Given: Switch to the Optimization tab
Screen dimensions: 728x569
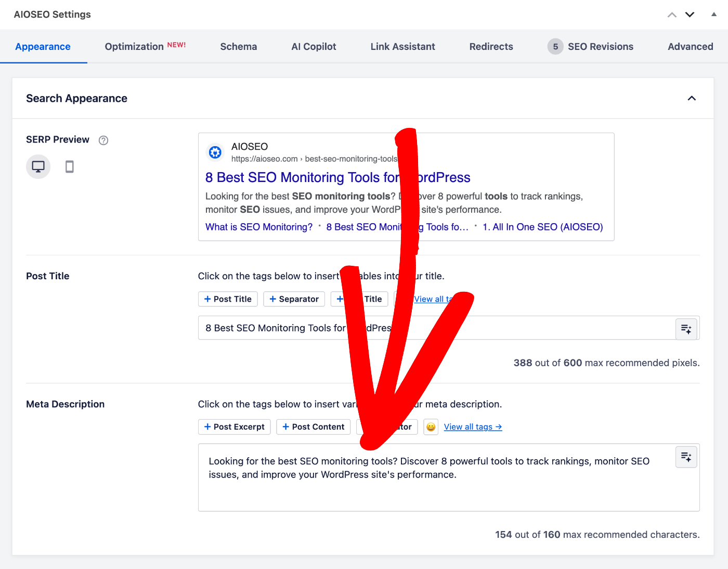Looking at the screenshot, I should pyautogui.click(x=145, y=47).
